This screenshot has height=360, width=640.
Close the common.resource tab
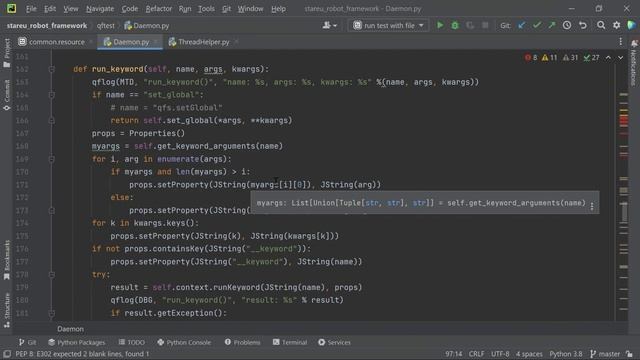coord(91,42)
